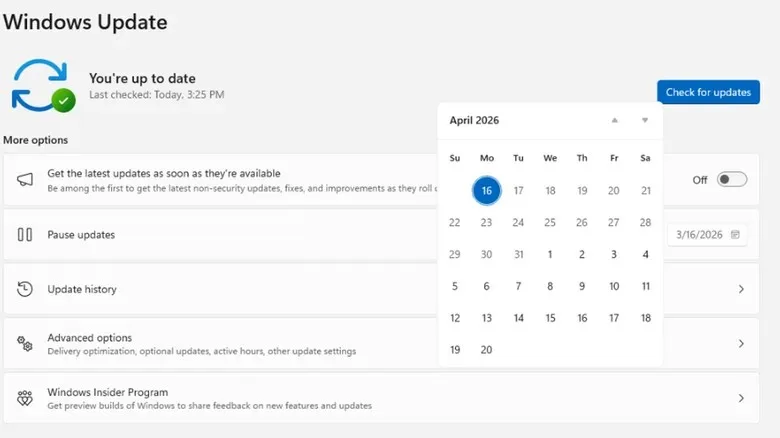Open Windows Insider Program row
The height and width of the screenshot is (438, 780).
(381, 398)
